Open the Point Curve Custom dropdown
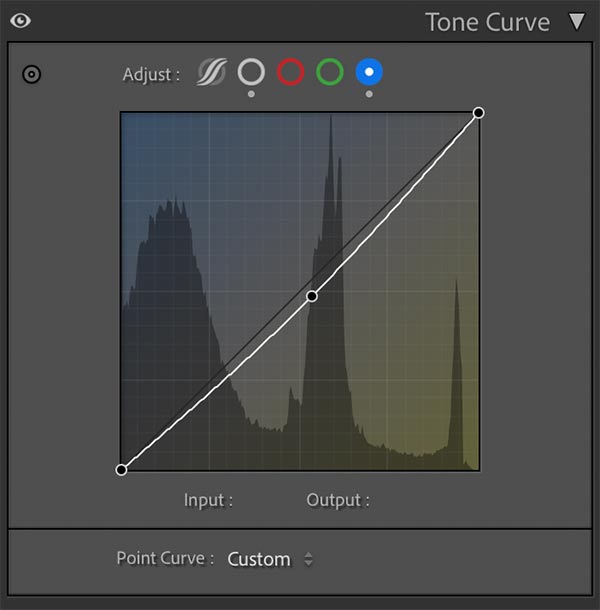Viewport: 600px width, 610px height. tap(259, 559)
